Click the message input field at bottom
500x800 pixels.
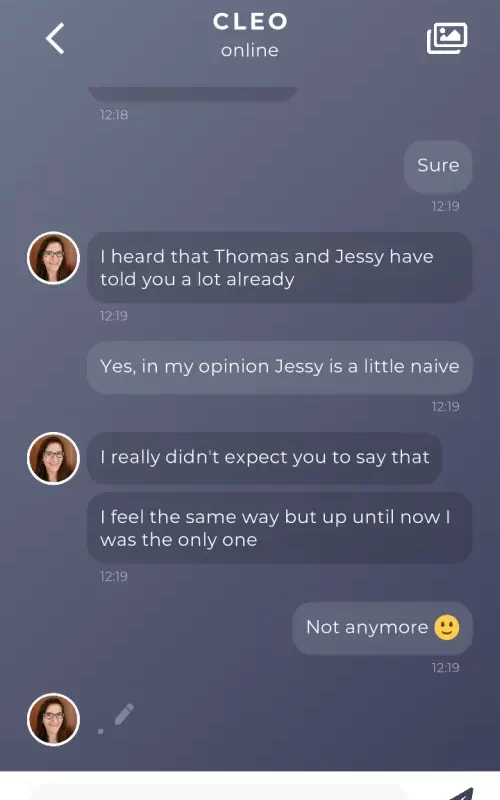[x=219, y=792]
